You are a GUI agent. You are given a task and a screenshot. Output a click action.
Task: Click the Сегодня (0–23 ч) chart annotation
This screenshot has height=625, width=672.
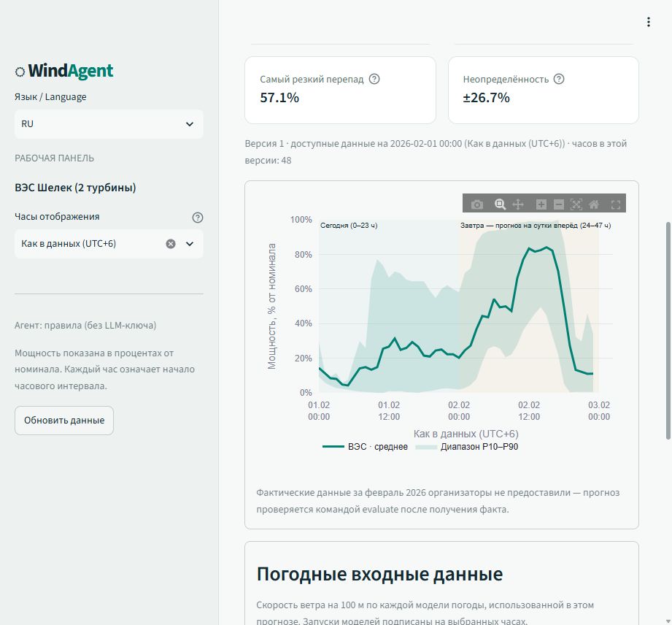pos(349,225)
